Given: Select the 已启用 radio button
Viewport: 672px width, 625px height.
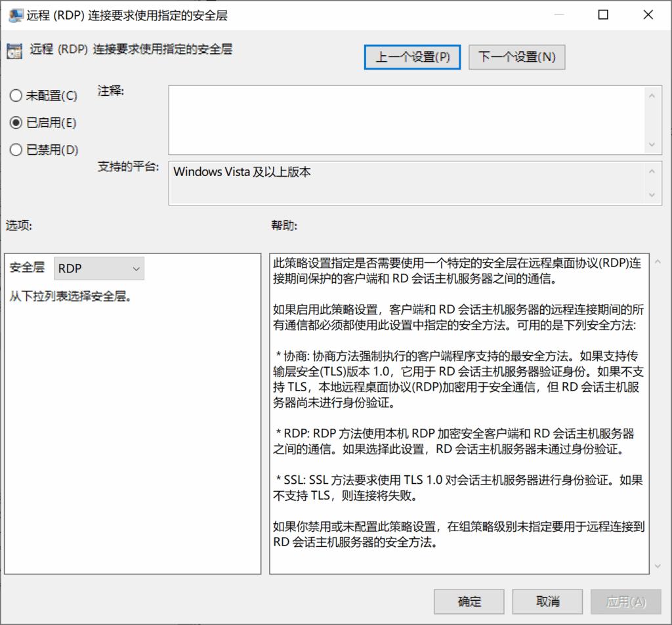Looking at the screenshot, I should (x=16, y=122).
